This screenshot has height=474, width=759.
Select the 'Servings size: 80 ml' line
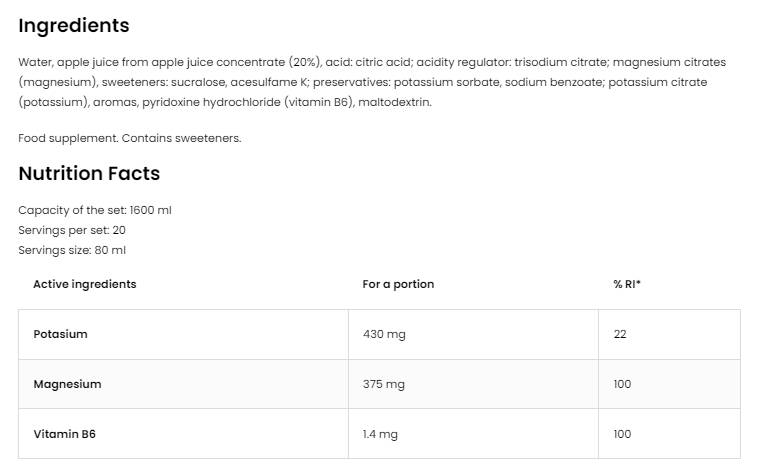coord(72,250)
